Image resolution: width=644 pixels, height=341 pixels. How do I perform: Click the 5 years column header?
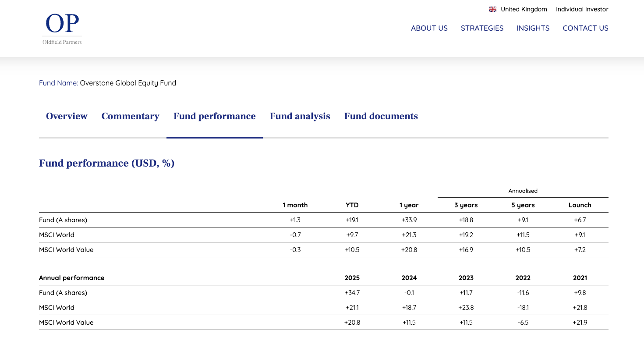point(523,205)
